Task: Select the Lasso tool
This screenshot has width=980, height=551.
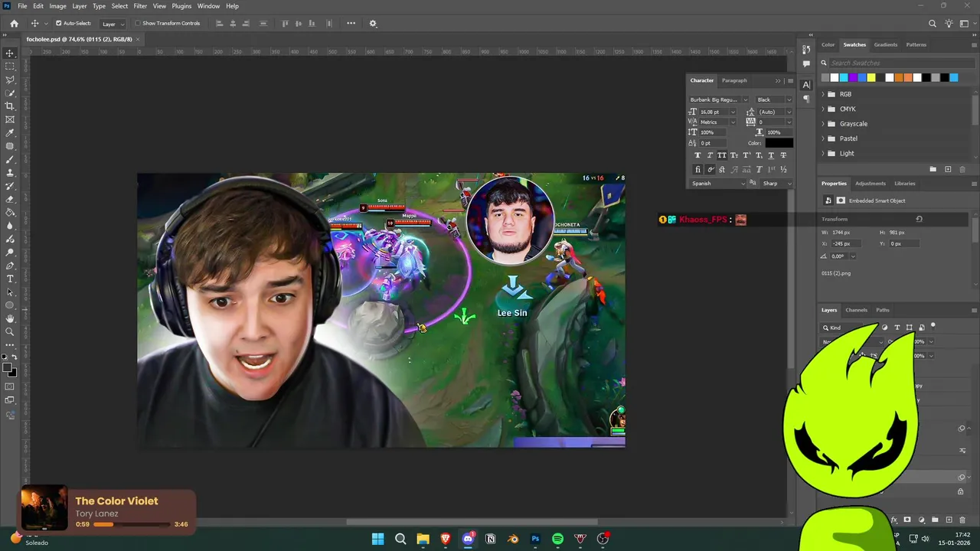Action: (10, 80)
